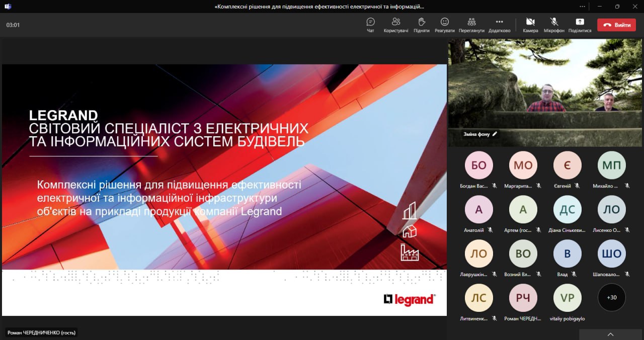
Task: Click the shared Legrand presentation slide
Action: (224, 190)
